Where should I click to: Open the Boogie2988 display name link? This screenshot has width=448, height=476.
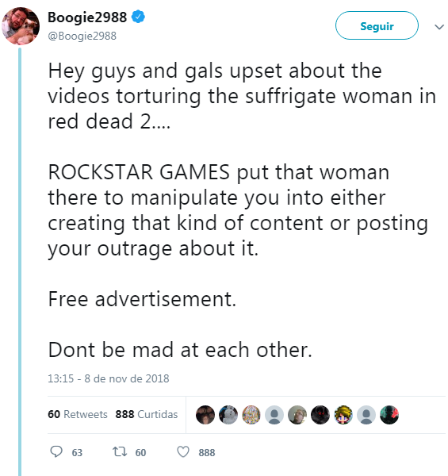[87, 17]
